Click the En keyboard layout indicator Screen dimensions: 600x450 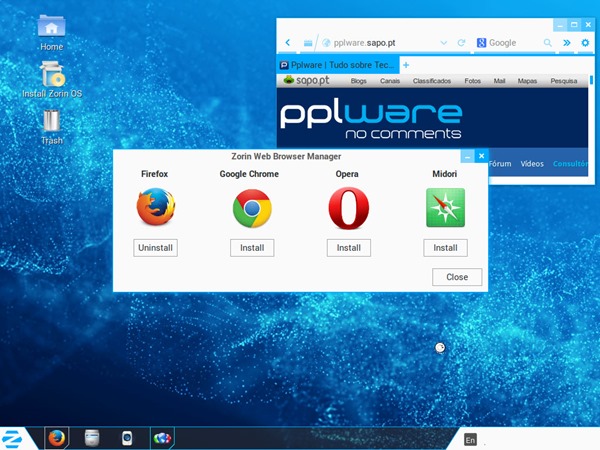pyautogui.click(x=470, y=440)
